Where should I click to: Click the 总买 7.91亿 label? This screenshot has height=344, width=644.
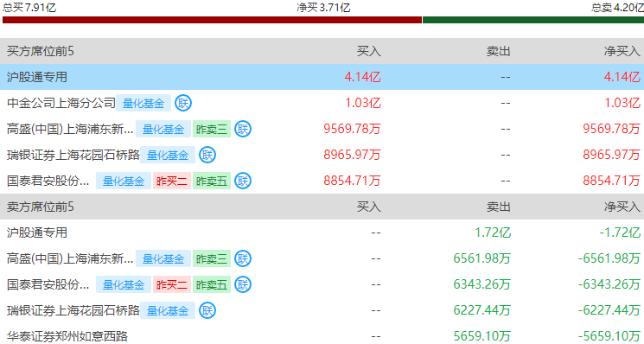[x=29, y=7]
